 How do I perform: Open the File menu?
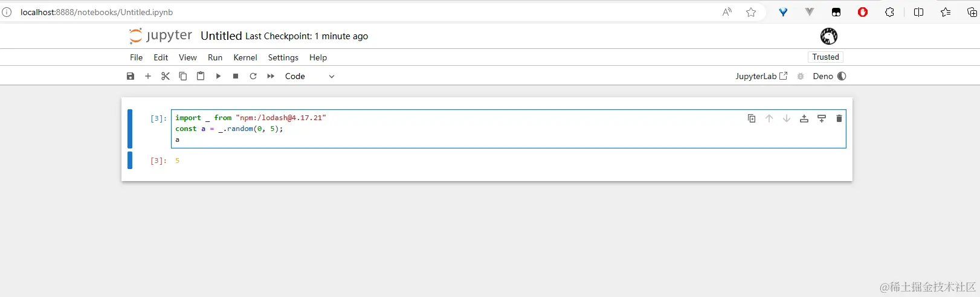pos(136,57)
